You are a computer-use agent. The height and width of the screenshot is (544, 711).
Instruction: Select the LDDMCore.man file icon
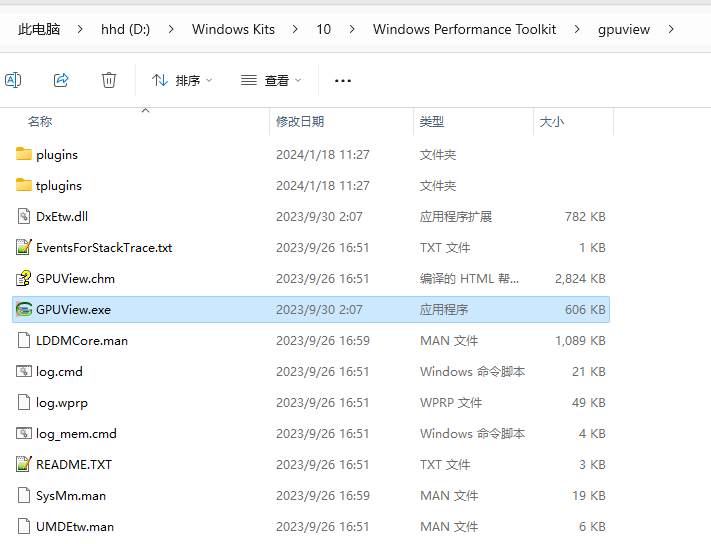click(24, 340)
